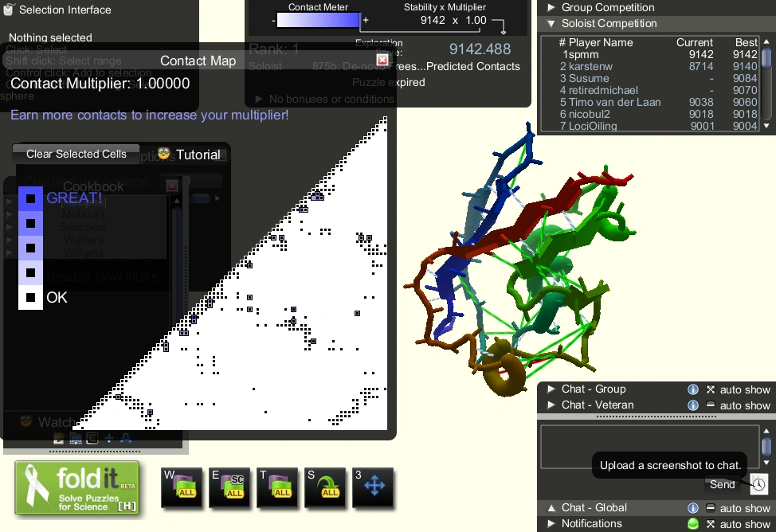The height and width of the screenshot is (532, 776).
Task: Activate the move arrows (3) tool
Action: pyautogui.click(x=373, y=487)
